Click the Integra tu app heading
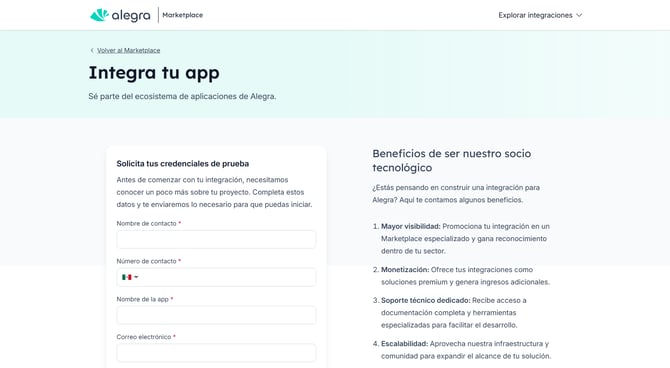The height and width of the screenshot is (368, 670). pos(154,73)
